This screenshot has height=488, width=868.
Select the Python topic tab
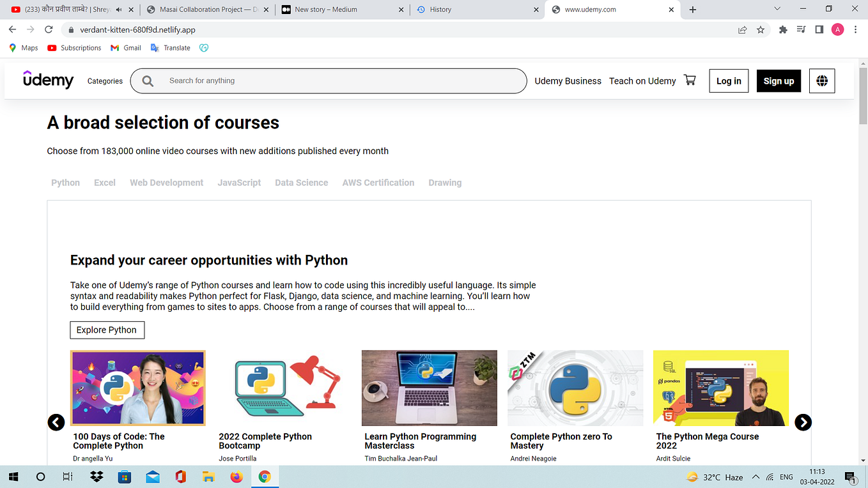[x=66, y=183]
